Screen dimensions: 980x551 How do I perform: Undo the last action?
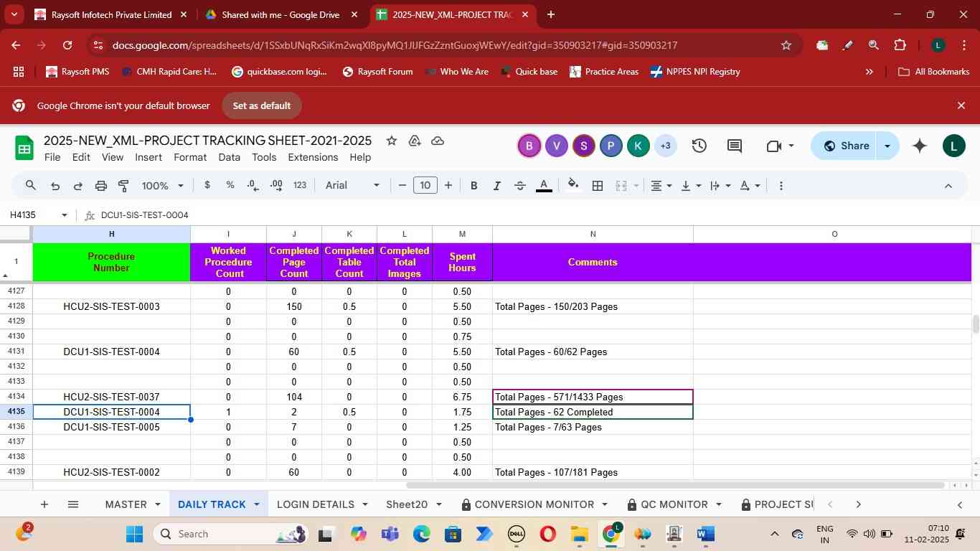pos(55,185)
